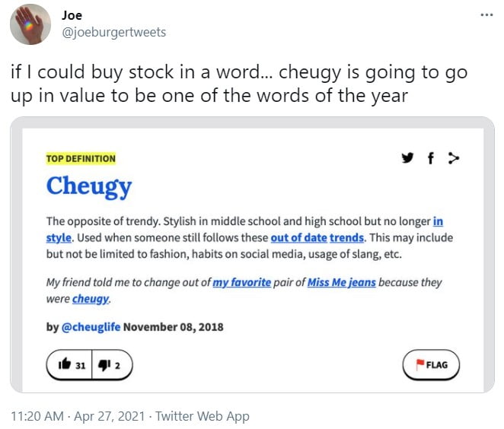Open the "my favorite" link in example
Screen dimensions: 504x429
pyautogui.click(x=242, y=282)
